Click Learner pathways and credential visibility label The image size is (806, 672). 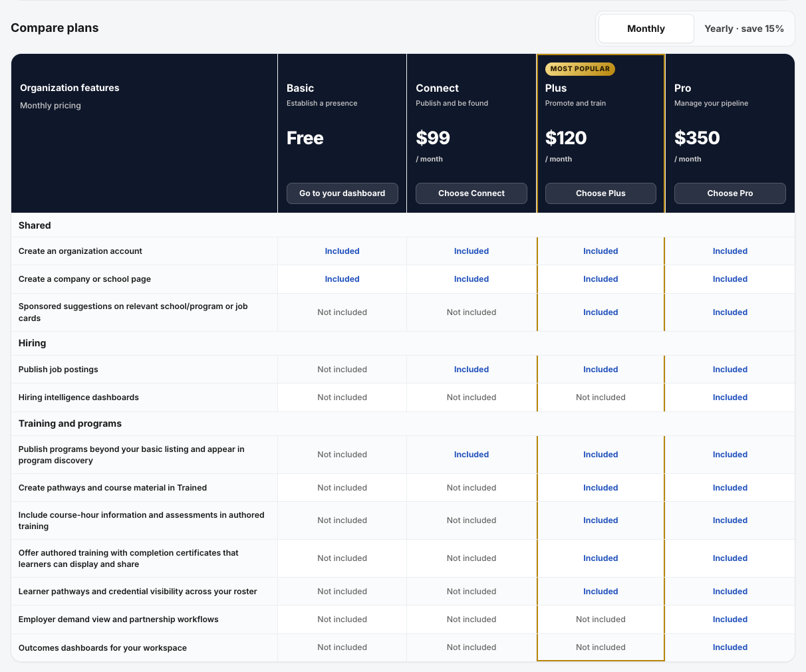[138, 592]
